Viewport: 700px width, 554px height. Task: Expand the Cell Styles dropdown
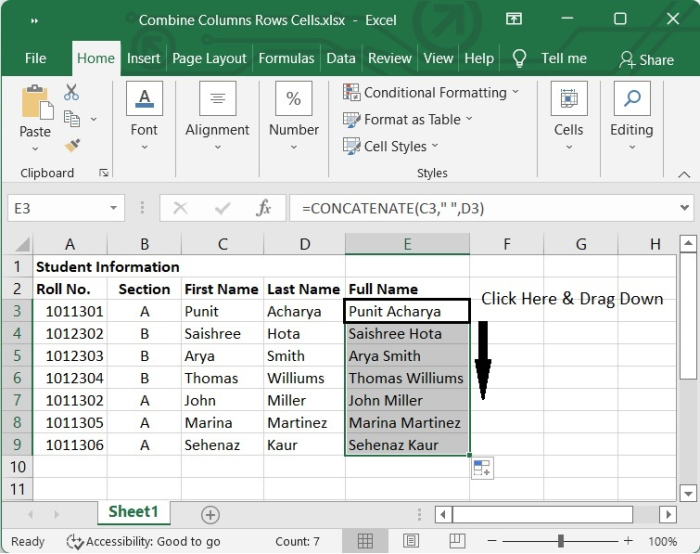point(391,146)
